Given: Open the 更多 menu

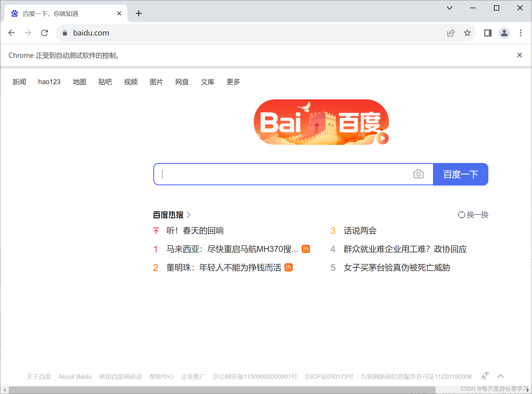Looking at the screenshot, I should pyautogui.click(x=233, y=82).
